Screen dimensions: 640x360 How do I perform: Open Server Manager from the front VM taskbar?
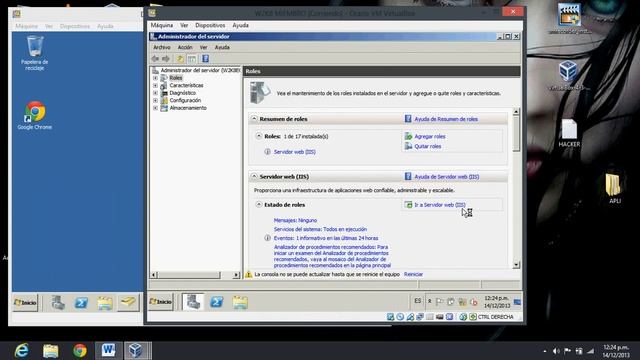[193, 302]
